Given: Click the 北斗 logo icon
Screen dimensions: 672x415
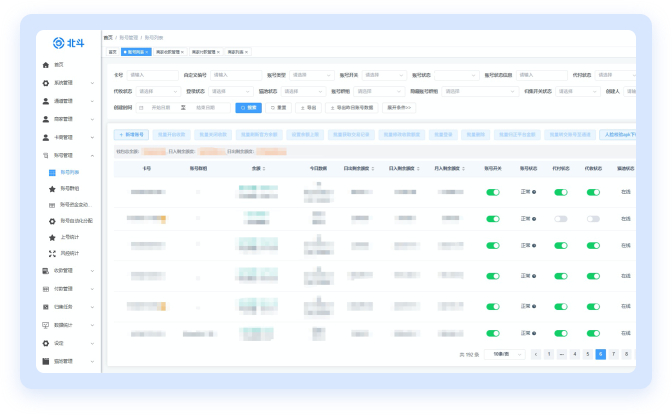Looking at the screenshot, I should point(58,42).
